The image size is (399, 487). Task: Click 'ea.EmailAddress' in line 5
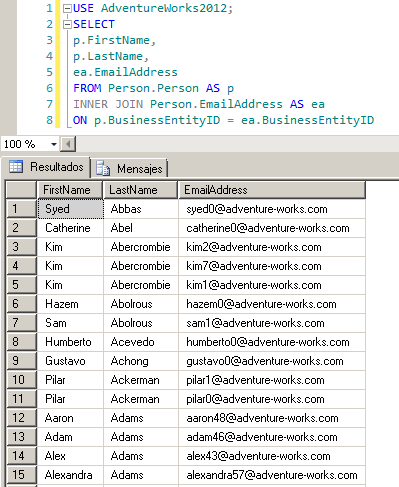coord(125,72)
